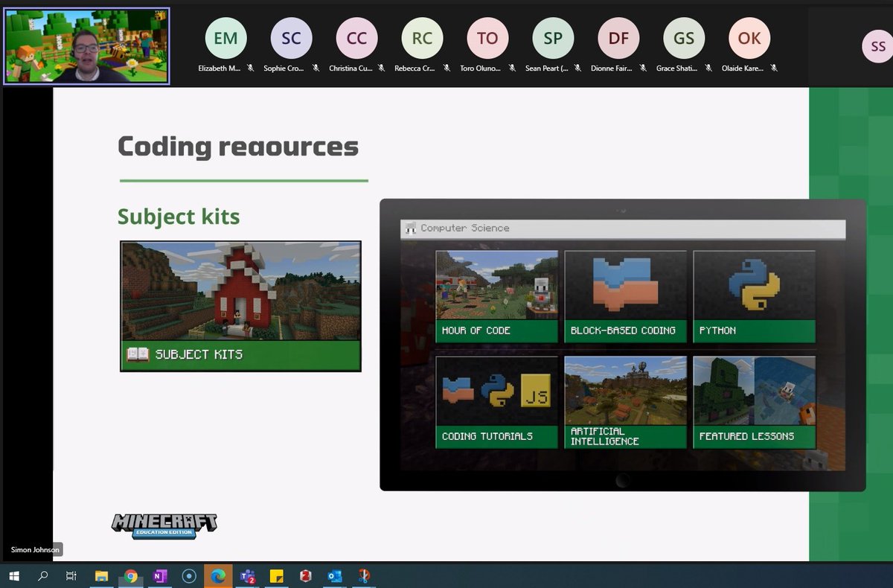Viewport: 893px width, 588px height.
Task: Click the Computer Science header bar
Action: 623,229
